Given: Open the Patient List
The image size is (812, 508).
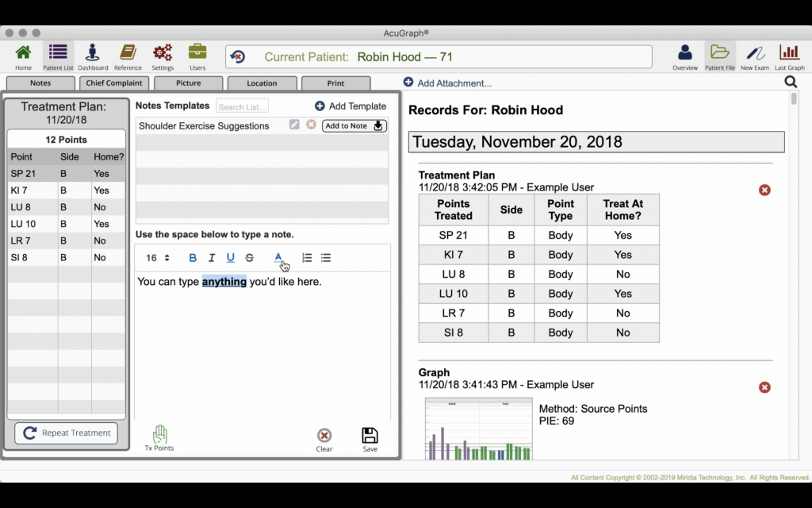Looking at the screenshot, I should 58,56.
